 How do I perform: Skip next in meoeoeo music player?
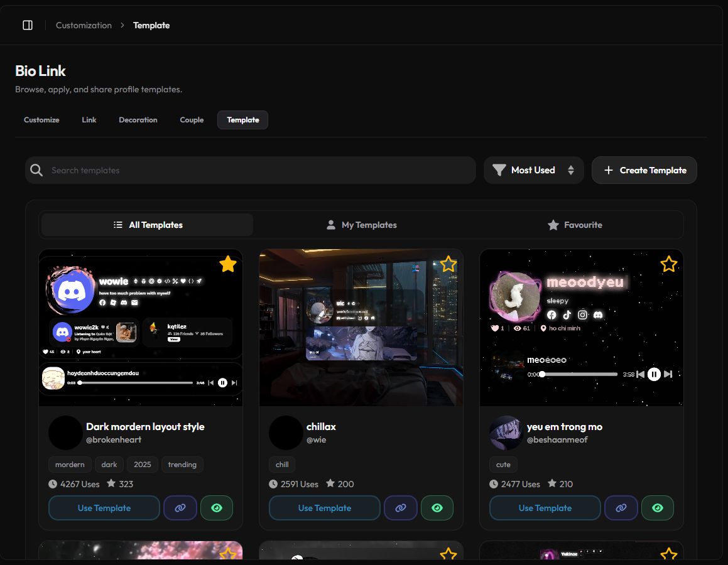click(668, 374)
